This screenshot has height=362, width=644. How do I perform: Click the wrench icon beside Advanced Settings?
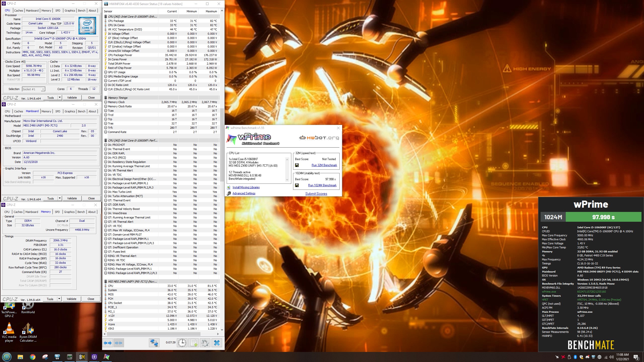point(229,193)
